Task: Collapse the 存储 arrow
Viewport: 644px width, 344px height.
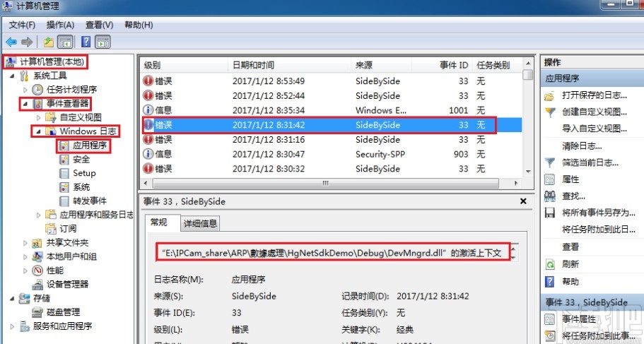Action: [12, 298]
